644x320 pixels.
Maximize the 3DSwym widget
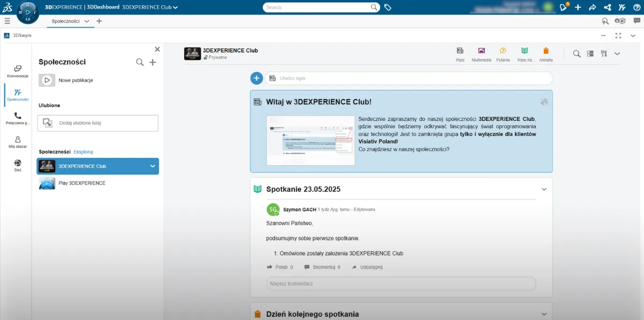[618, 35]
